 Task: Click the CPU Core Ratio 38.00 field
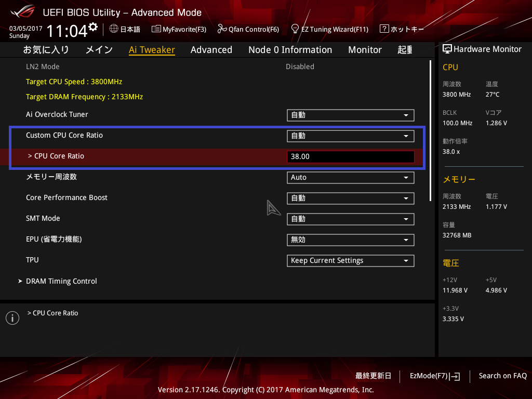pyautogui.click(x=351, y=157)
